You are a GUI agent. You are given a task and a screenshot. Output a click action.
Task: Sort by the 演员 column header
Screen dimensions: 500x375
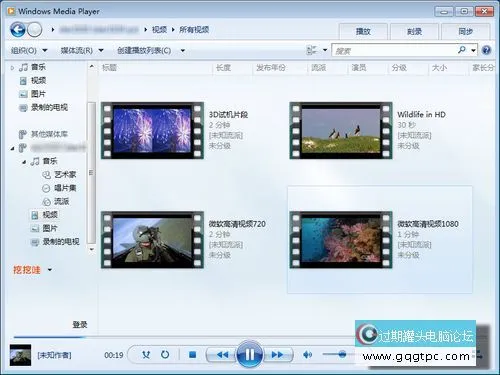(359, 68)
